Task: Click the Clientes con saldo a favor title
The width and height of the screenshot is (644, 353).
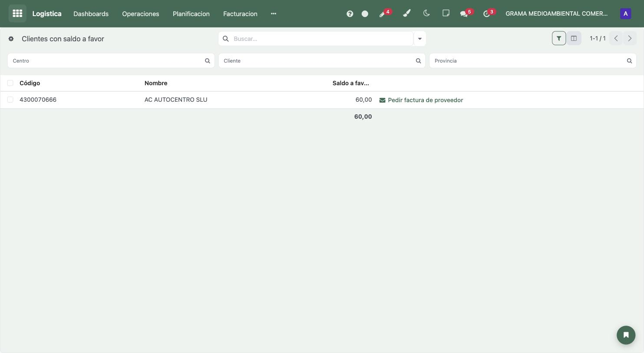Action: point(63,39)
